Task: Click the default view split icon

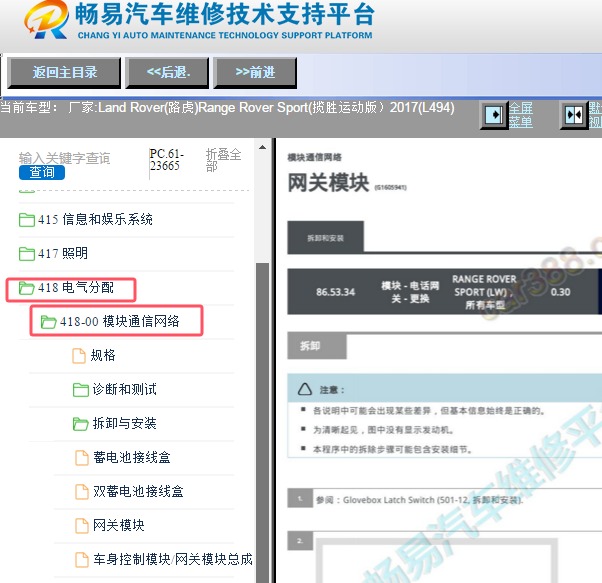Action: [575, 114]
